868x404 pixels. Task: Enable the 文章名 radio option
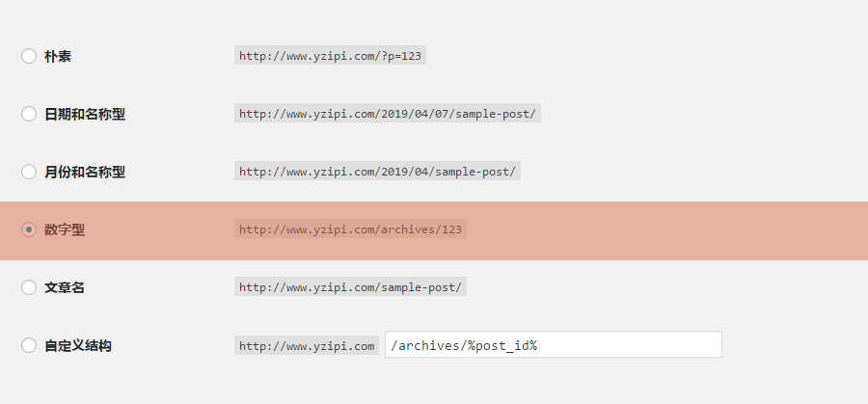[29, 287]
